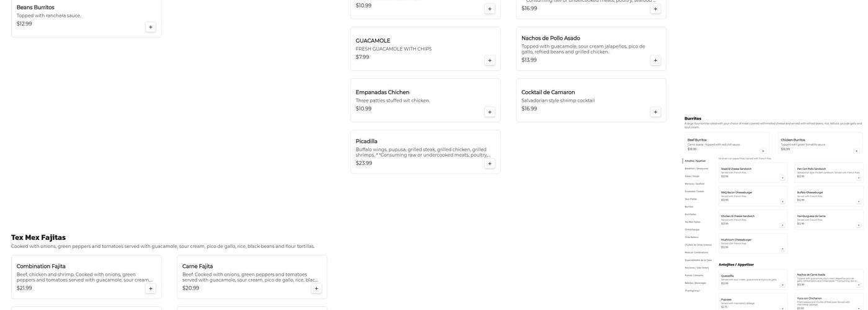This screenshot has height=310, width=868.
Task: Add Combination Fajita to cart
Action: click(x=151, y=288)
